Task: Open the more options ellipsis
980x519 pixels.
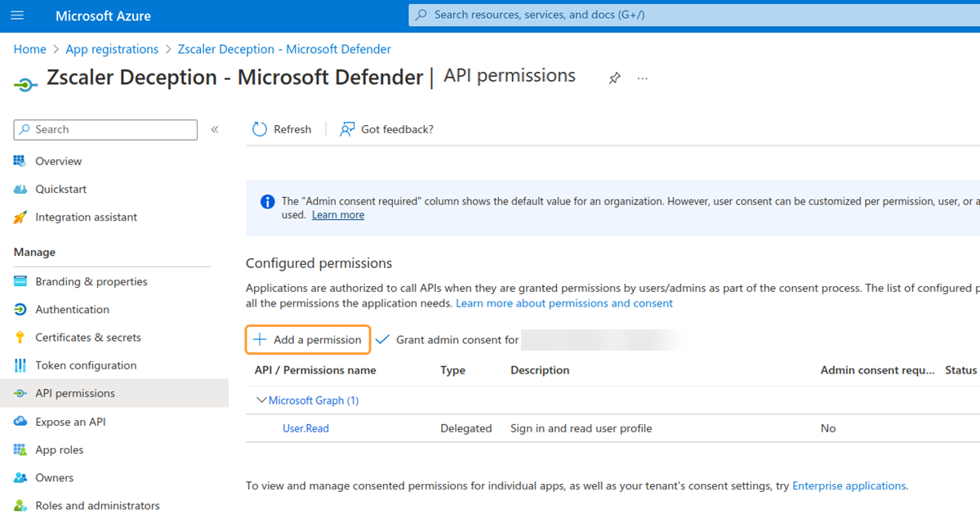Action: tap(643, 78)
